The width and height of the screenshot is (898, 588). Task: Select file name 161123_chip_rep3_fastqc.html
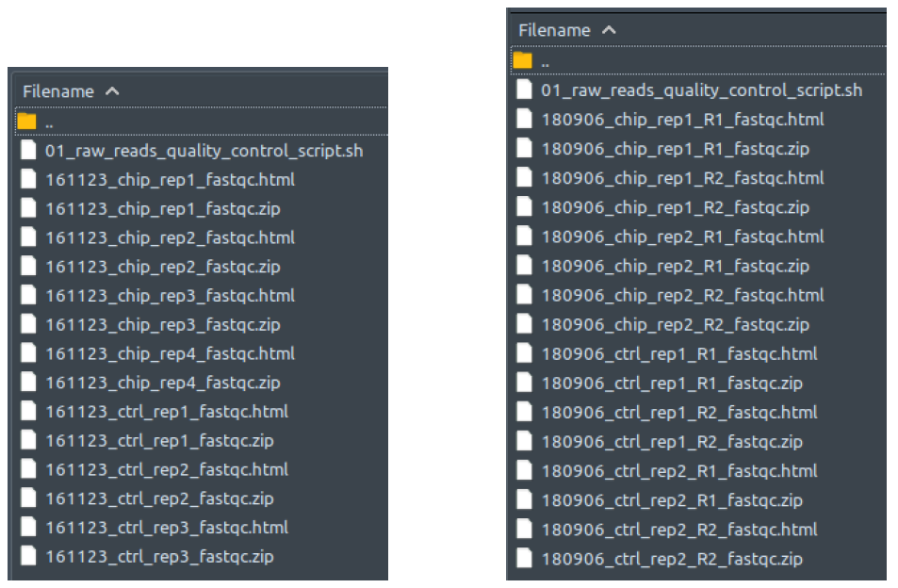point(171,296)
